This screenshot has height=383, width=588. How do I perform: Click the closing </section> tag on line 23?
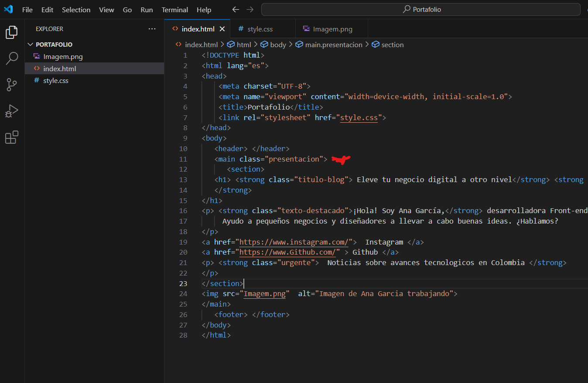click(x=223, y=283)
